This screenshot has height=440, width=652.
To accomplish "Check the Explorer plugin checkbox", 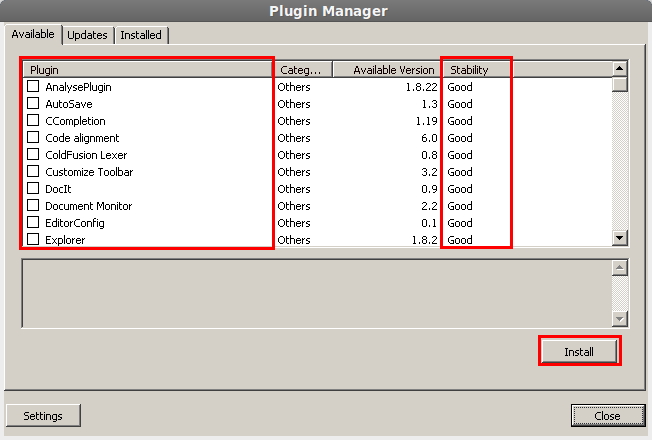I will point(33,240).
